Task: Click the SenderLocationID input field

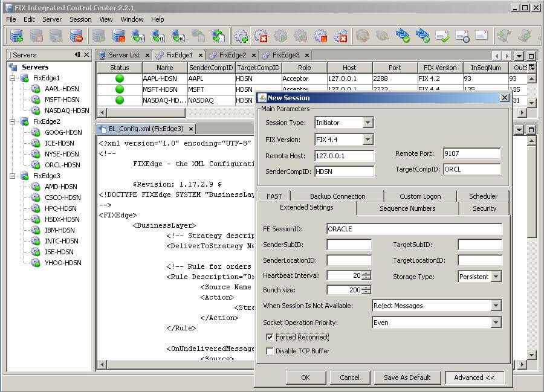Action: (349, 260)
